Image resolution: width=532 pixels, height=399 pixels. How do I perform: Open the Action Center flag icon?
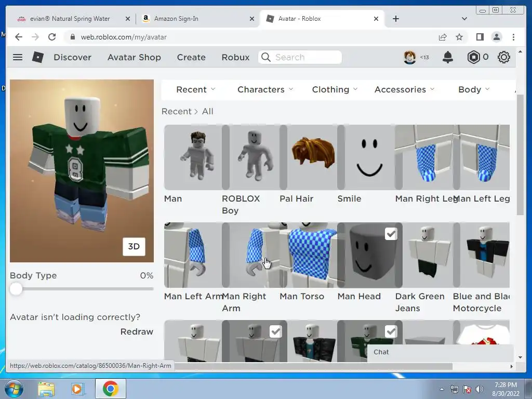tap(467, 389)
